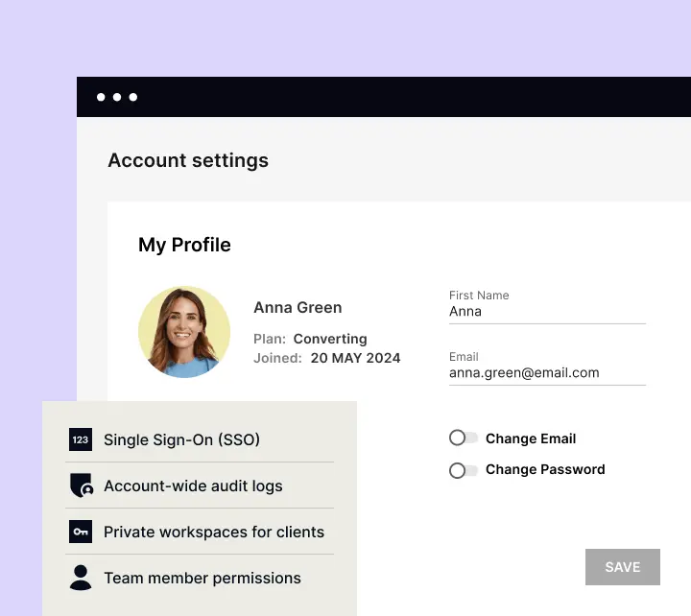Click the Email field with anna.green@email.com
The image size is (691, 616).
click(x=545, y=373)
